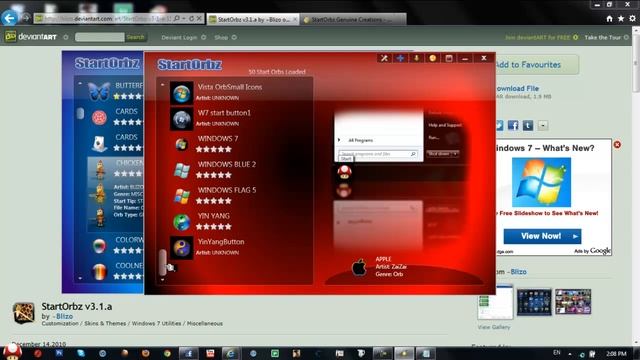Select the YIN YANG globe orb
640x360 pixels.
point(181,222)
